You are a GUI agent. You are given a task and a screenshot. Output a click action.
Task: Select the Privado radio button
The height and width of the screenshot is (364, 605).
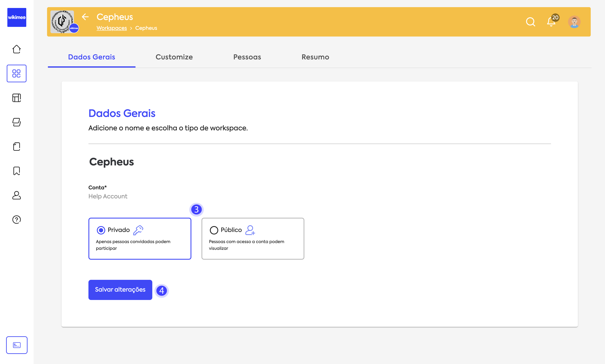click(x=101, y=230)
